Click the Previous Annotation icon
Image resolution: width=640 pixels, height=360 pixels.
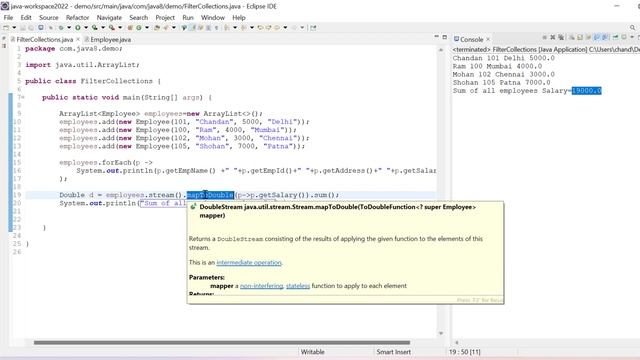pyautogui.click(x=244, y=28)
